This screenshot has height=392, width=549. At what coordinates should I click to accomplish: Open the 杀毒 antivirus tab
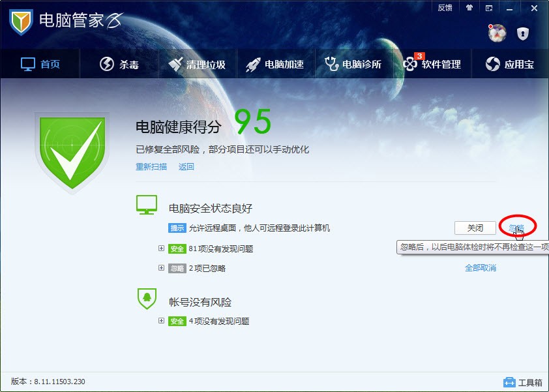(119, 64)
